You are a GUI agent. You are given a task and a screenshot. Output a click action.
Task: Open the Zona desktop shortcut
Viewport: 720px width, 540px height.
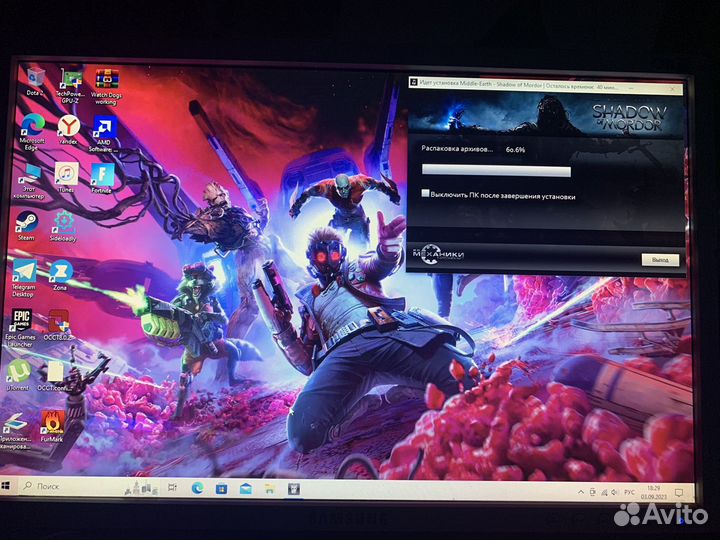(x=60, y=272)
